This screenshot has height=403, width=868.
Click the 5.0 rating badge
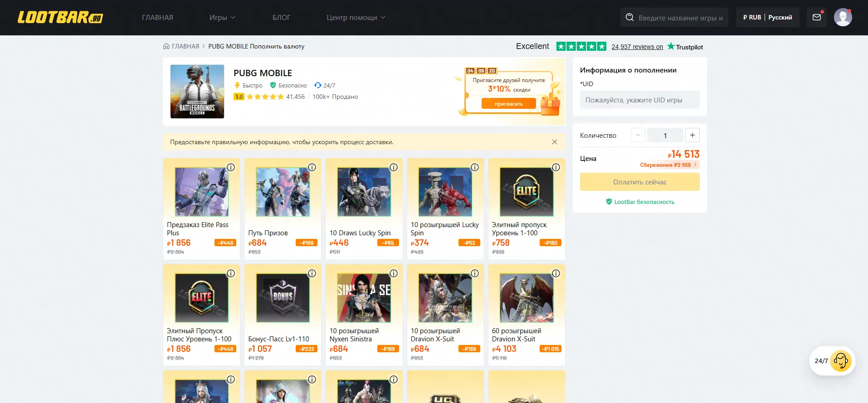[239, 97]
